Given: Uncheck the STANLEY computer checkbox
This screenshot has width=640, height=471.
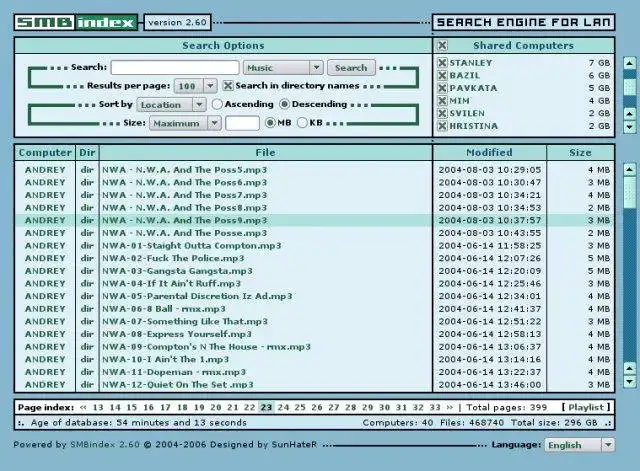Looking at the screenshot, I should pos(442,62).
